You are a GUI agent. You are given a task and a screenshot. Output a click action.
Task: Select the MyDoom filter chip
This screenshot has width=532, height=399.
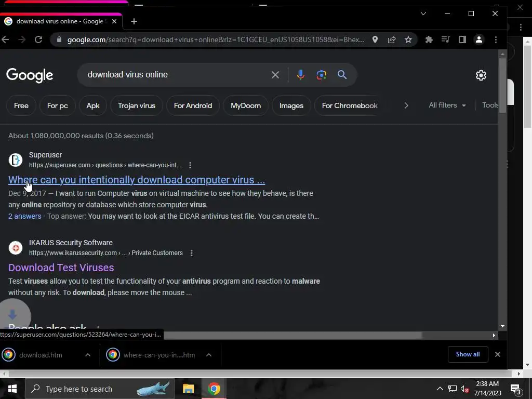tap(246, 105)
